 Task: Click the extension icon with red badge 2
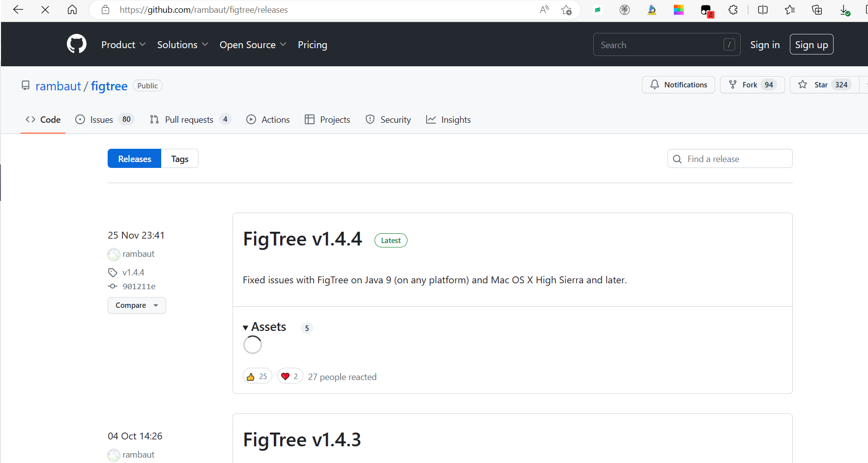tap(706, 10)
